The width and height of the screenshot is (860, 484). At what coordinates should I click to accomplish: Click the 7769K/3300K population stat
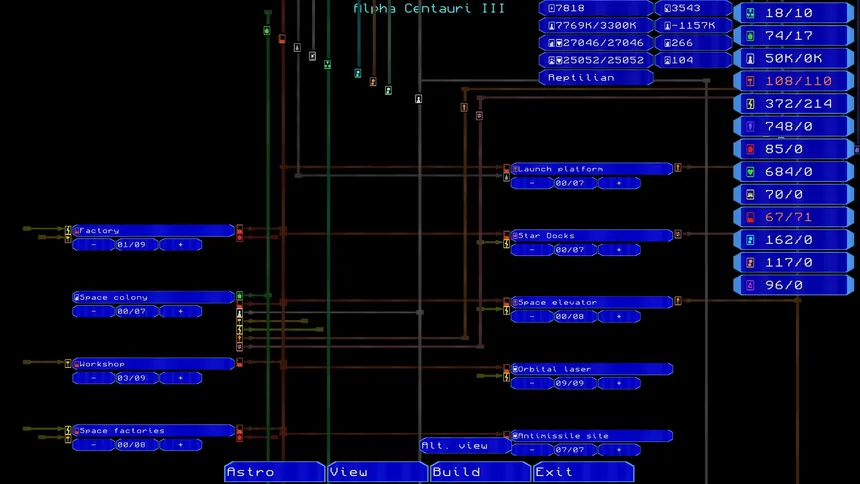[596, 25]
